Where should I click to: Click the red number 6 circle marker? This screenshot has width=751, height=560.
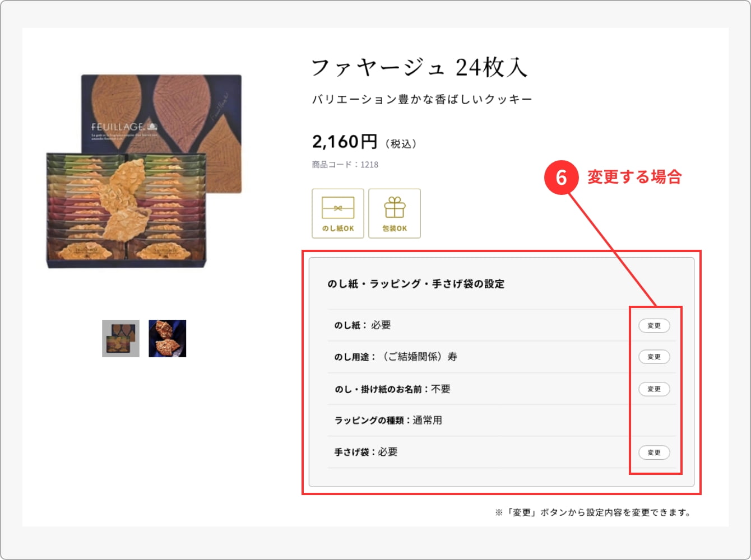(x=561, y=178)
